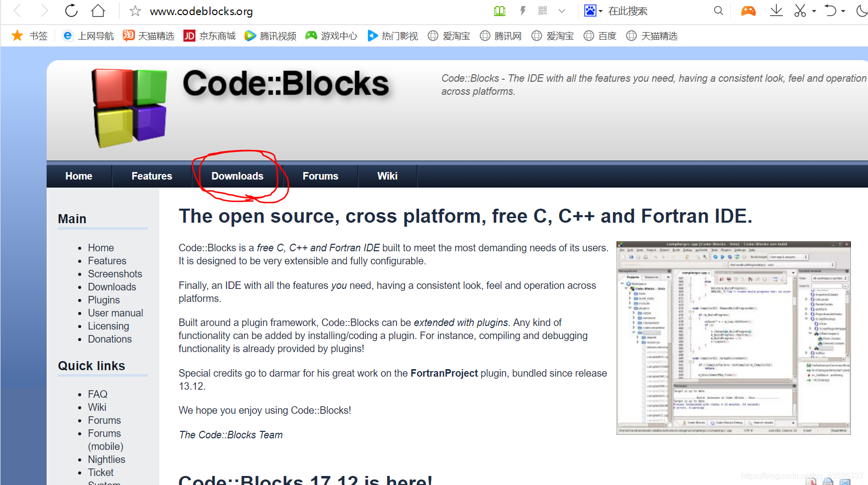Open Wiki tab in navigation bar

pos(387,176)
